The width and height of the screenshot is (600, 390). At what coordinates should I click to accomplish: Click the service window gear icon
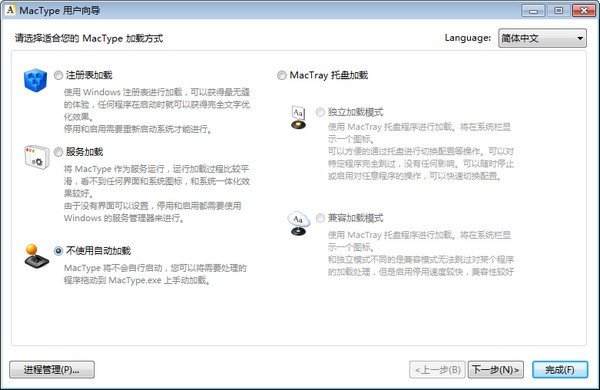pos(36,157)
